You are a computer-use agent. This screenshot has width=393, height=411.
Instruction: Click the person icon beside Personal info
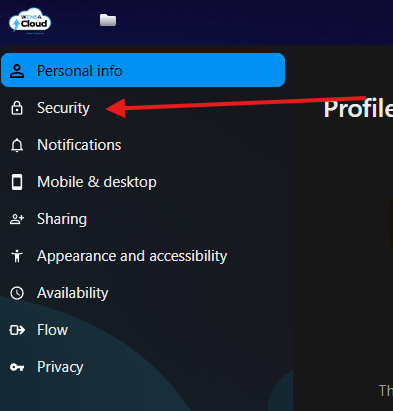tap(17, 71)
